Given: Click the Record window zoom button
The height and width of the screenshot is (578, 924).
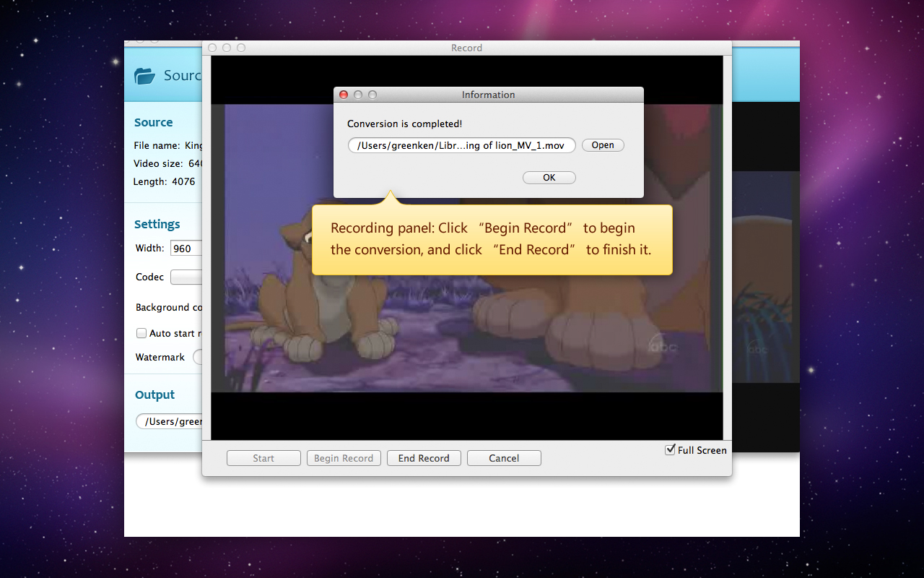Looking at the screenshot, I should [x=241, y=48].
